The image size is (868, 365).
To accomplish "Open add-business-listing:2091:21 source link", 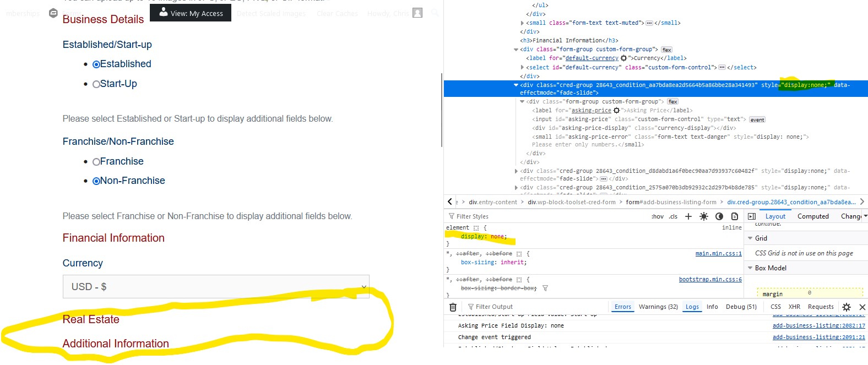I will point(818,337).
